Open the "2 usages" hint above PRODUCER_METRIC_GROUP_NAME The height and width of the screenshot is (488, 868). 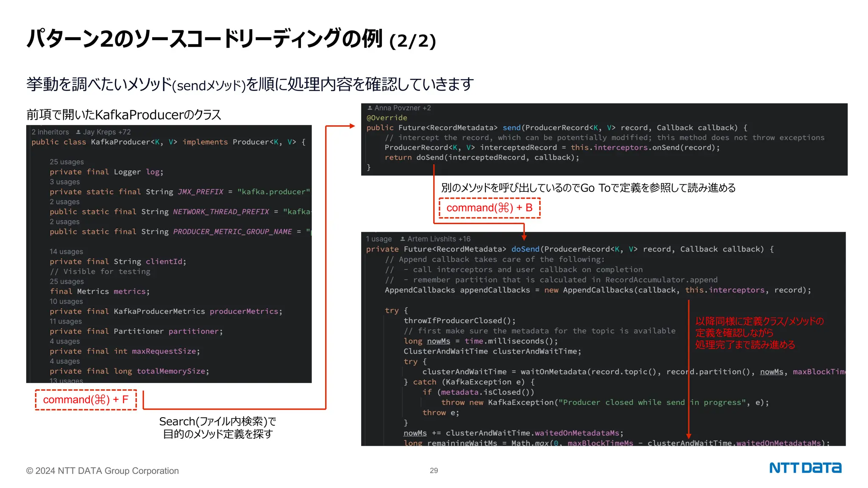[x=64, y=222]
